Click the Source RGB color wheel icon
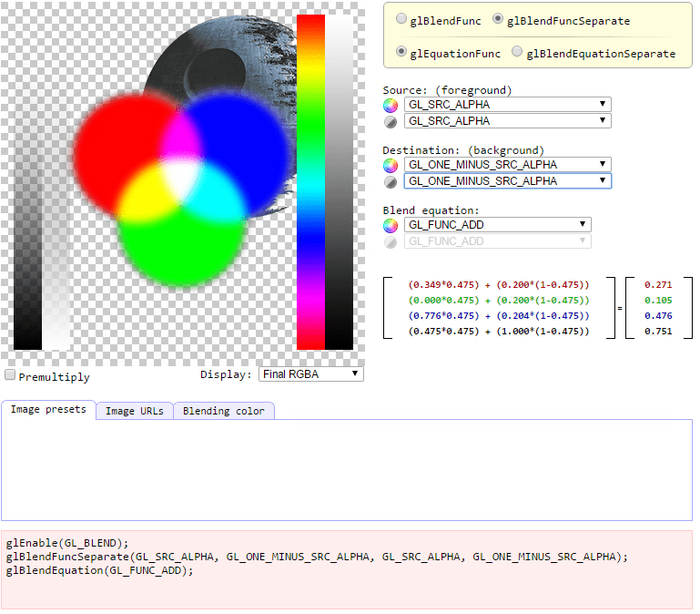The width and height of the screenshot is (700, 614). (391, 105)
